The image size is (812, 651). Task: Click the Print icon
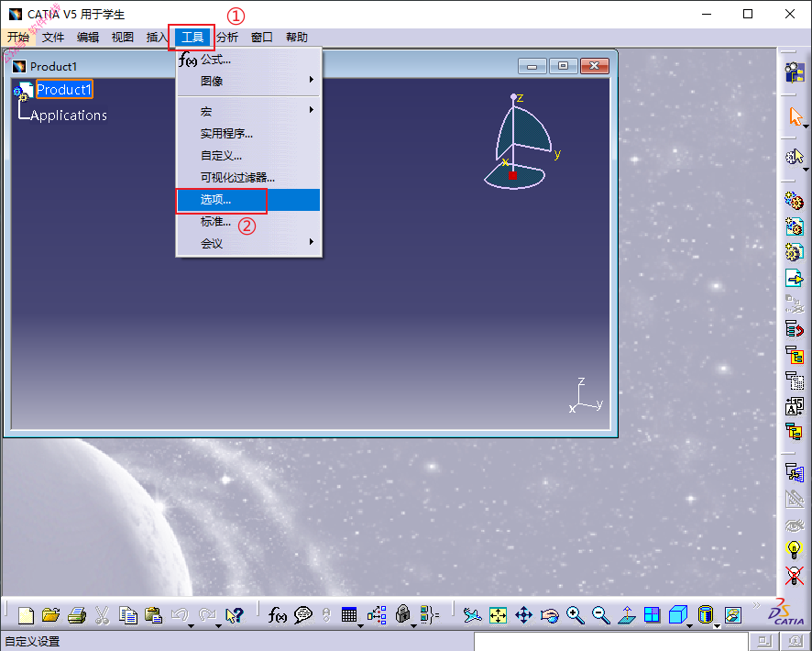coord(77,615)
